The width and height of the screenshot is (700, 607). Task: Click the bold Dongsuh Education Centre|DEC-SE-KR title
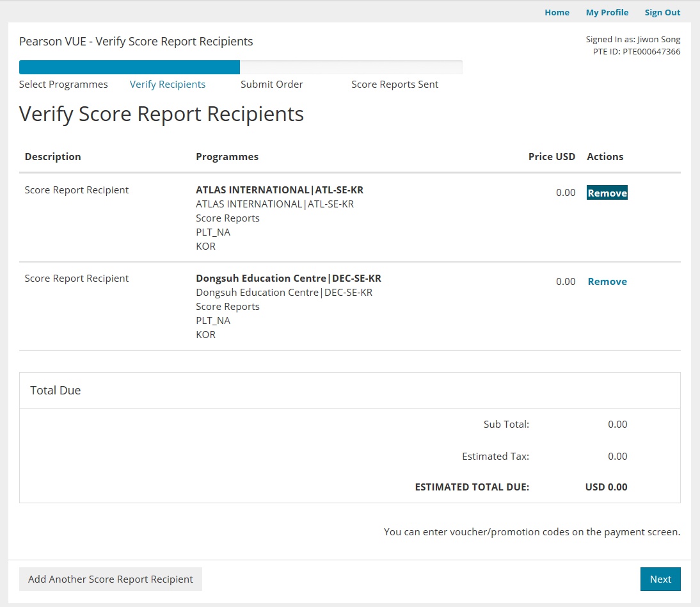(289, 278)
